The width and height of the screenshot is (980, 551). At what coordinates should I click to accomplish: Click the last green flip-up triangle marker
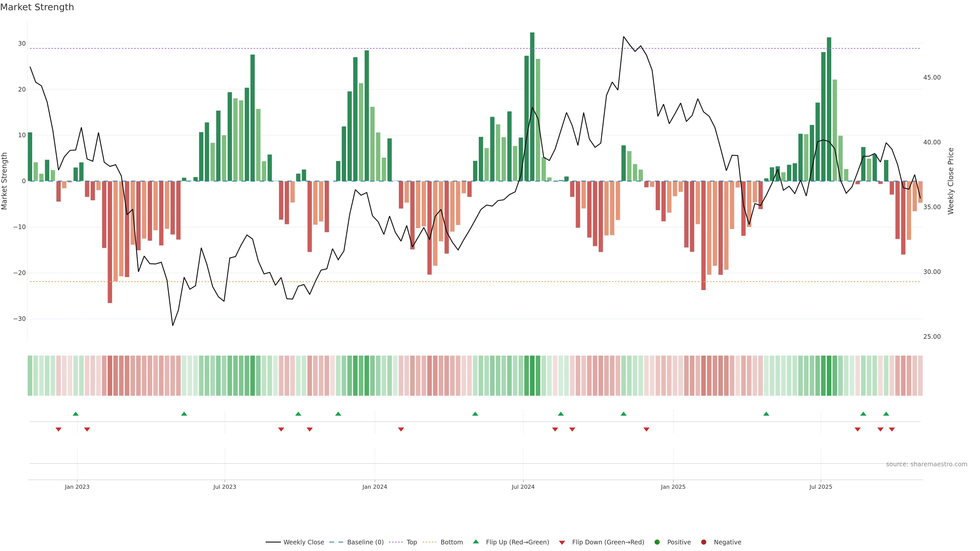(886, 414)
